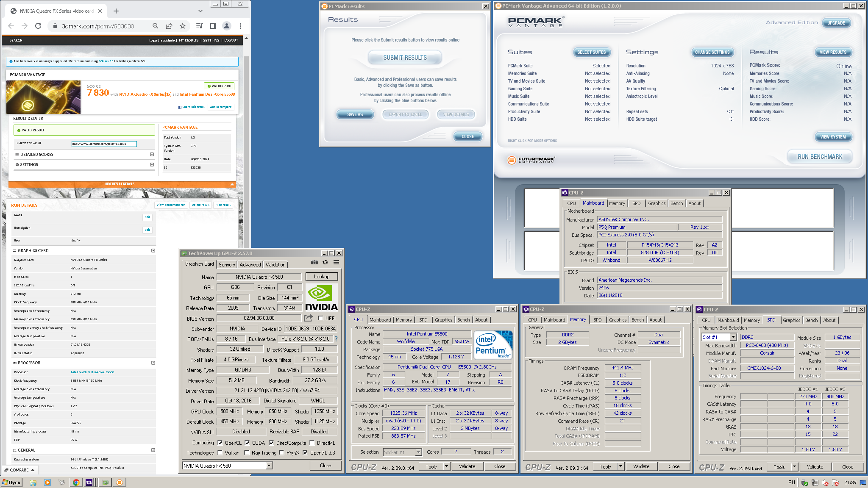Collapse the Processor section on result page
The width and height of the screenshot is (868, 488).
153,363
